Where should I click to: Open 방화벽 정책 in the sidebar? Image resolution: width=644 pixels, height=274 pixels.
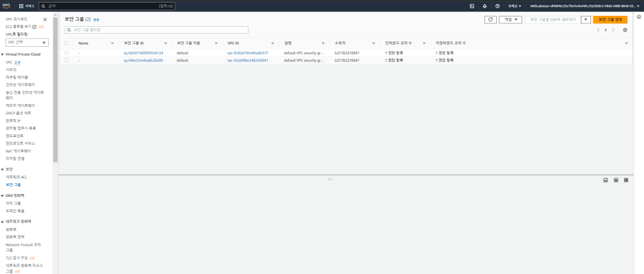tap(15, 237)
